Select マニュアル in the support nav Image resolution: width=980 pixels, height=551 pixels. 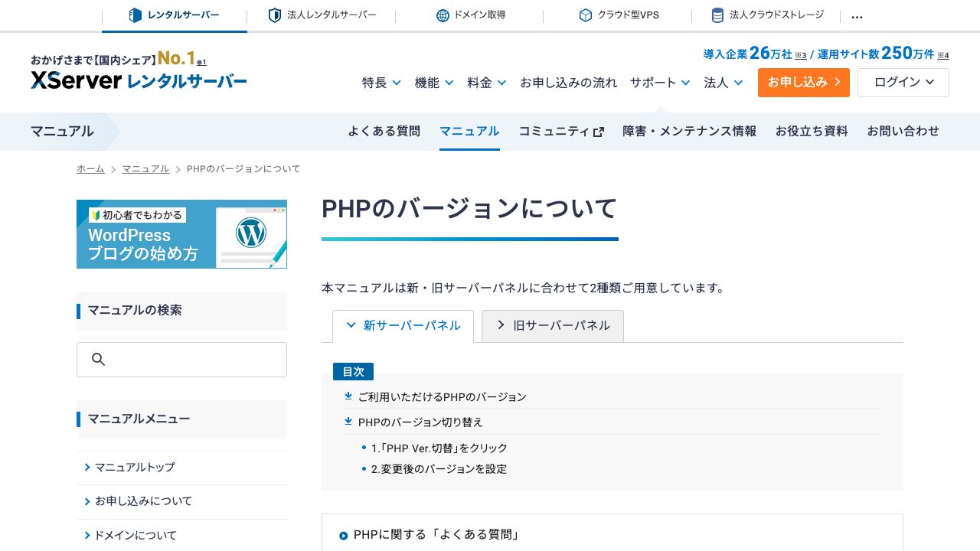(x=469, y=132)
